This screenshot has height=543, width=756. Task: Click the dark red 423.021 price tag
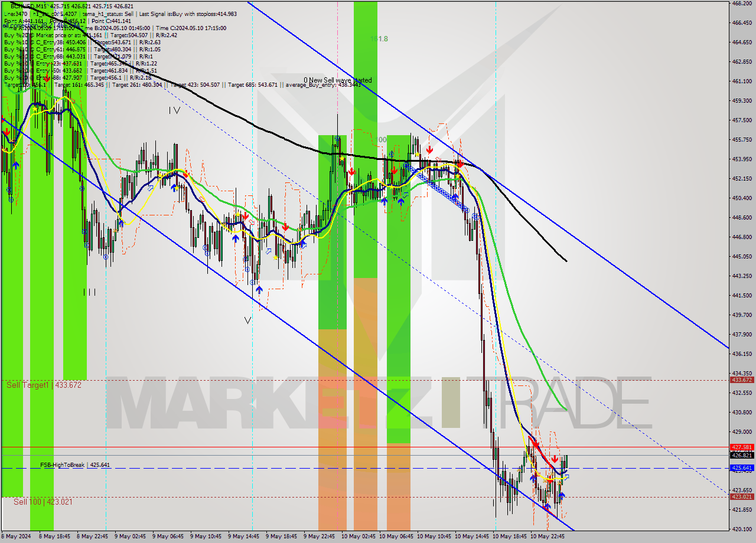coord(742,497)
